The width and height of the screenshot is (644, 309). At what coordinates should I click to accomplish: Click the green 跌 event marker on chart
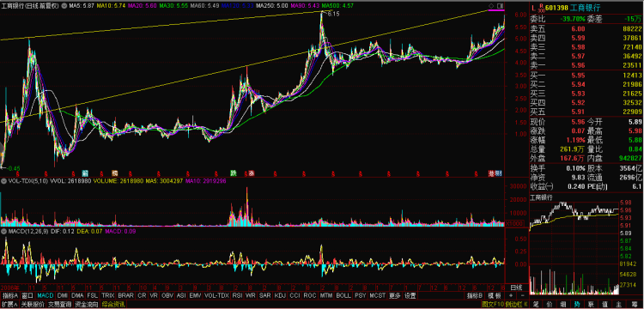[x=234, y=173]
